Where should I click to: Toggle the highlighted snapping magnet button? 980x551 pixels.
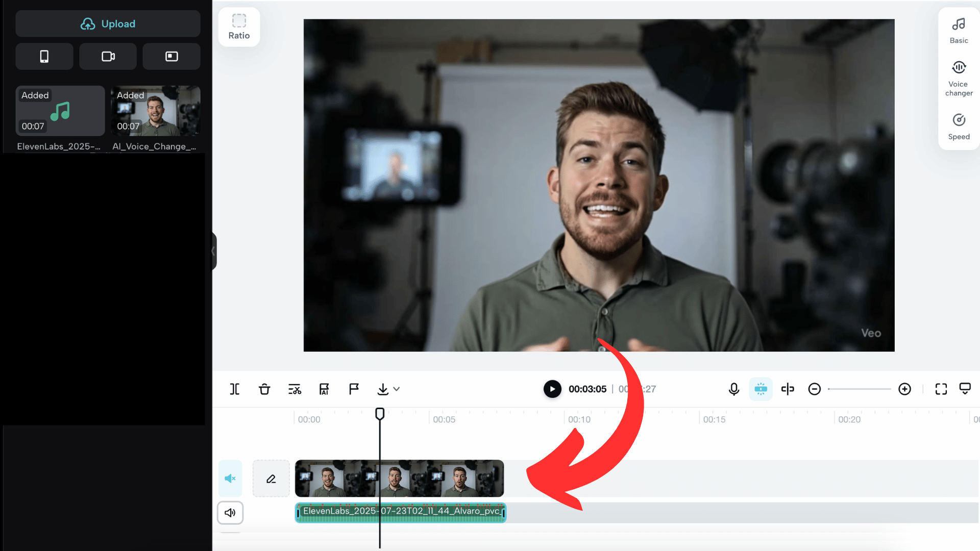[761, 389]
